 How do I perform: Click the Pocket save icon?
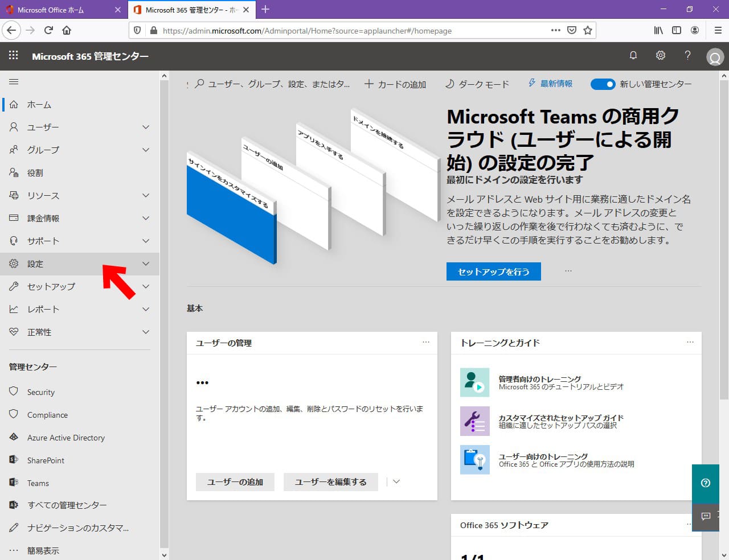click(572, 30)
